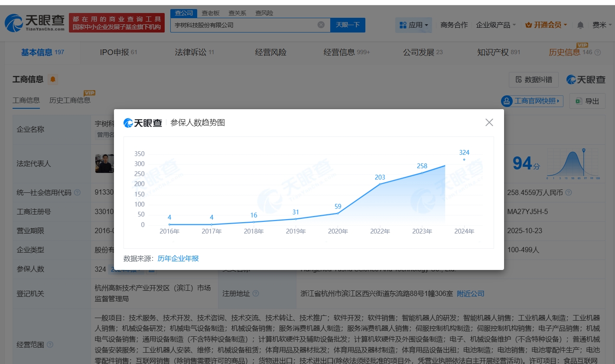The width and height of the screenshot is (615, 364).
Task: Switch to 工商信息 sub-tab
Action: click(x=26, y=100)
